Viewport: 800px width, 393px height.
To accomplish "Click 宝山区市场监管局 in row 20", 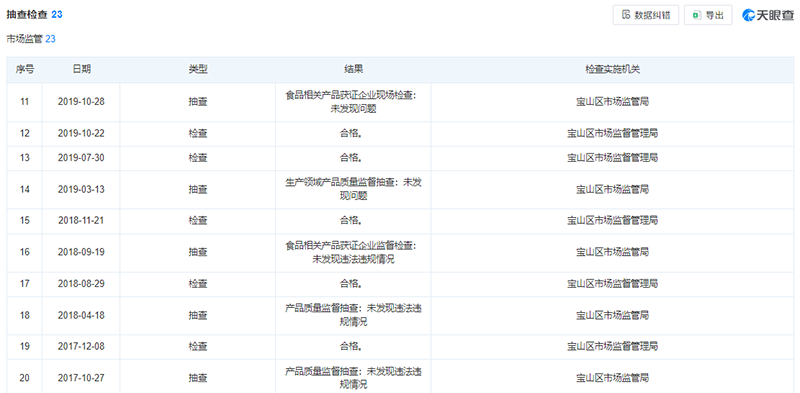I will (612, 378).
